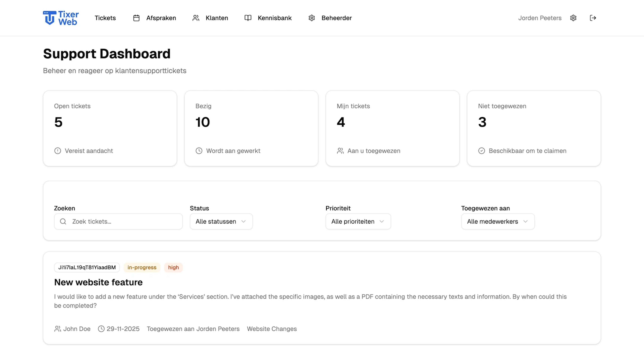Screen dimensions: 644x348
Task: Open the Kennisbank menu item
Action: point(275,18)
